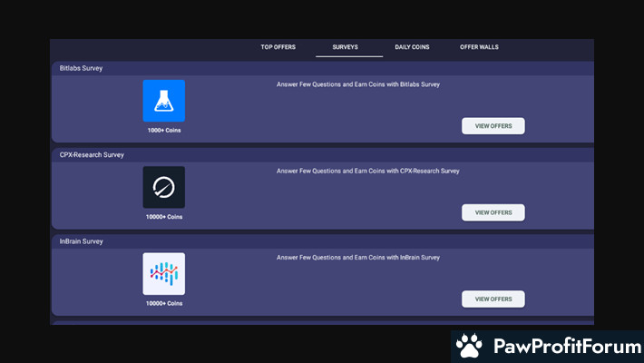Image resolution: width=644 pixels, height=363 pixels.
Task: Click the InBrain Survey description text
Action: tap(358, 258)
